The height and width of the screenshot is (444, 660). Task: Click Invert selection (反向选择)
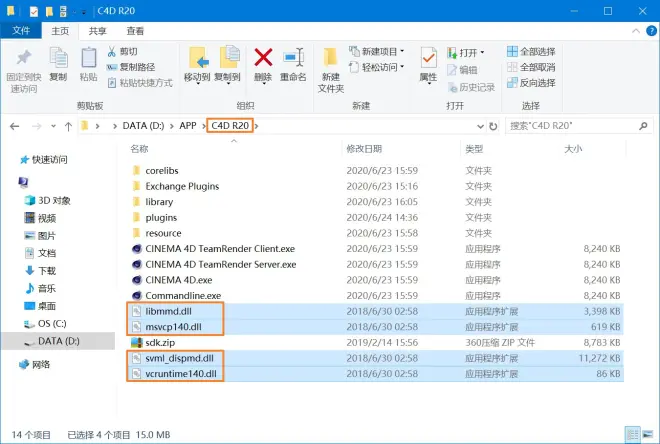[531, 83]
